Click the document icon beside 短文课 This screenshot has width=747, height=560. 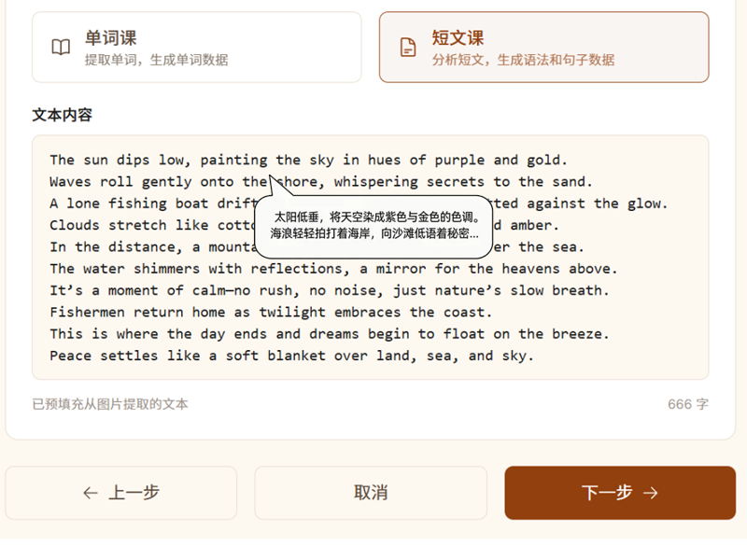coord(408,48)
